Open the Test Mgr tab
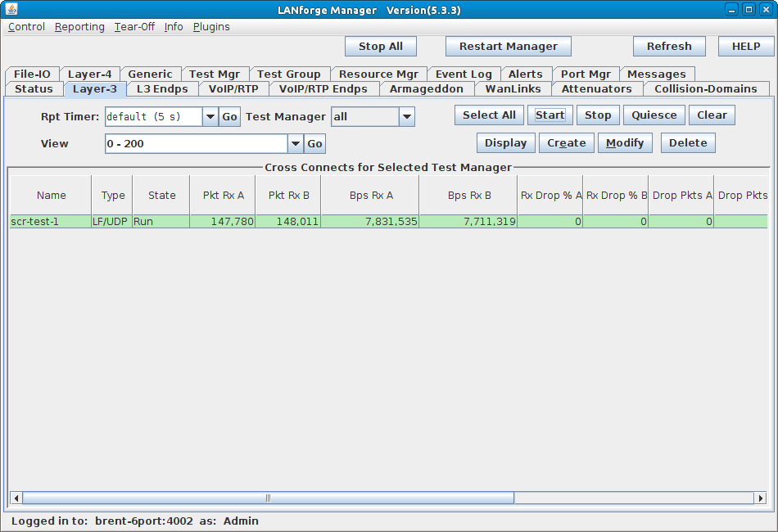 (x=215, y=74)
